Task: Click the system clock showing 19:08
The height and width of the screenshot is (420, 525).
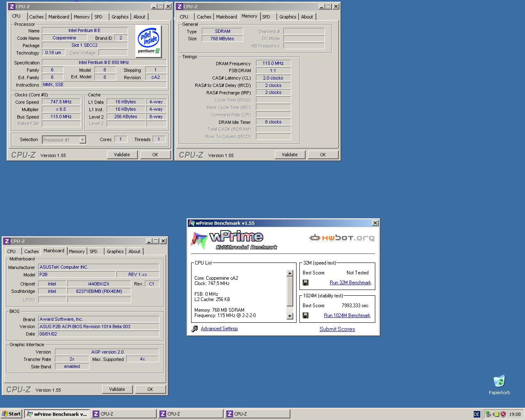Action: point(515,414)
